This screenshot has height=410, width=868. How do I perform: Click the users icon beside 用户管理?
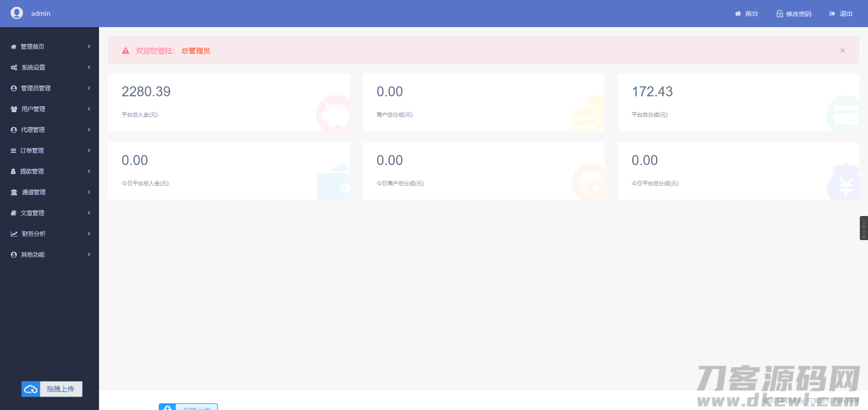pyautogui.click(x=14, y=109)
